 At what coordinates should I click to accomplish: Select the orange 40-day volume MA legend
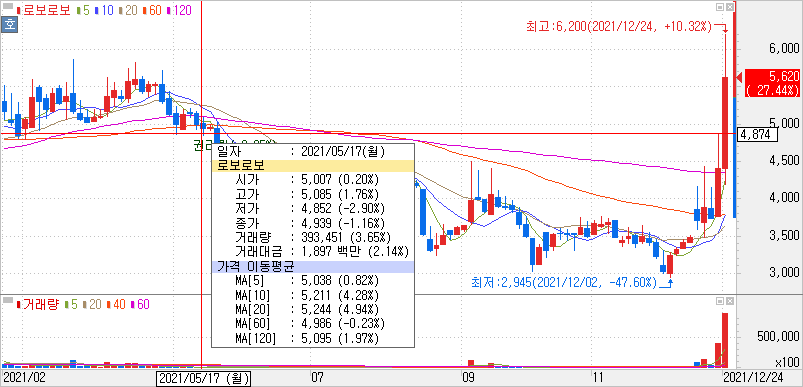coord(116,304)
